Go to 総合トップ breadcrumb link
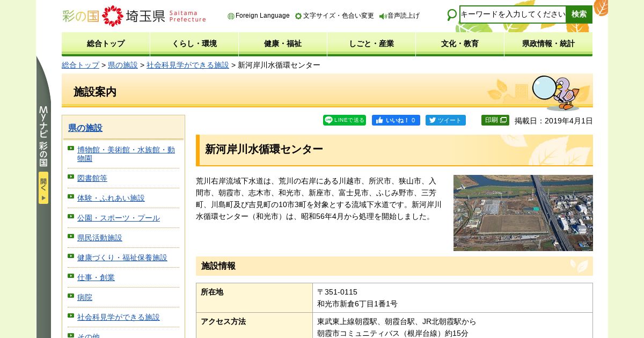Image resolution: width=644 pixels, height=338 pixels. point(80,65)
